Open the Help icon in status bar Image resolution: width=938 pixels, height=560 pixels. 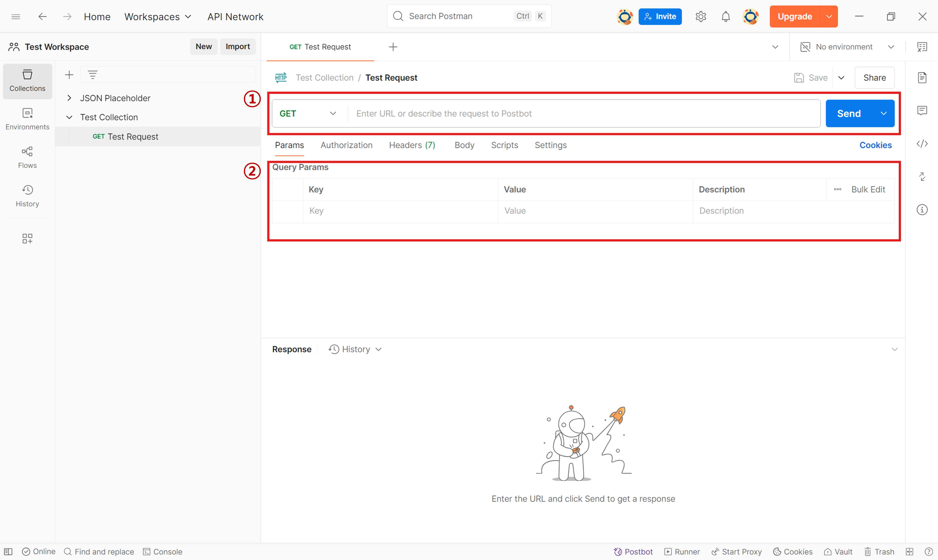tap(928, 552)
